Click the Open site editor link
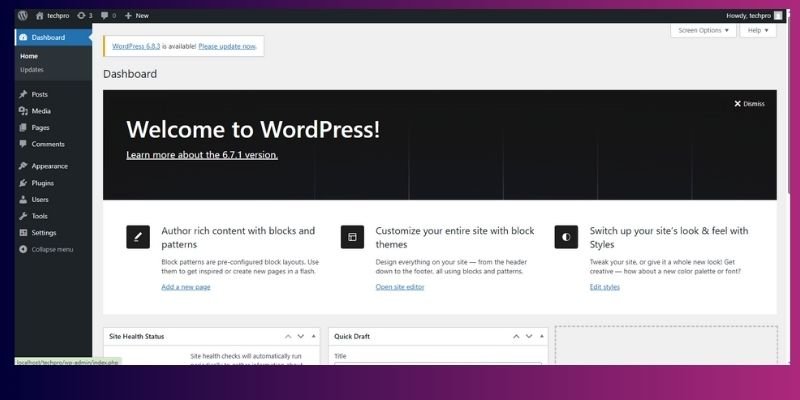Screen dimensions: 800x400 pyautogui.click(x=399, y=287)
